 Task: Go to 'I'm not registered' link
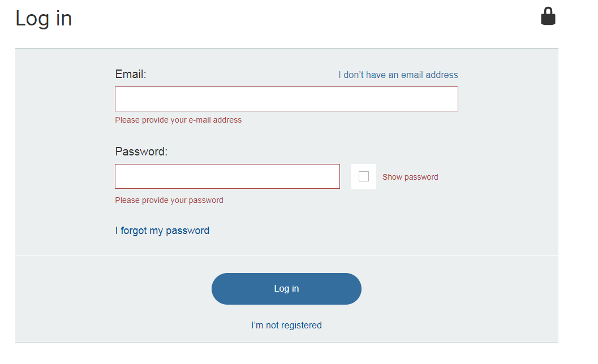click(286, 326)
